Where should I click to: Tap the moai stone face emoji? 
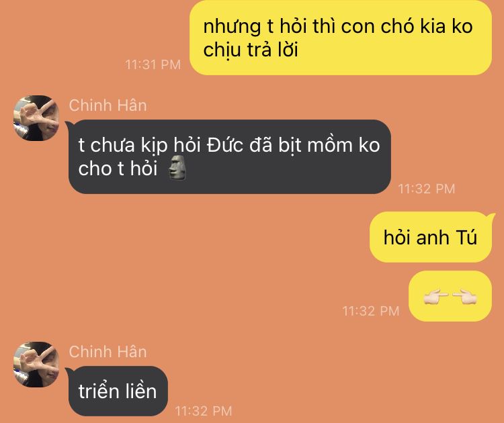click(177, 167)
